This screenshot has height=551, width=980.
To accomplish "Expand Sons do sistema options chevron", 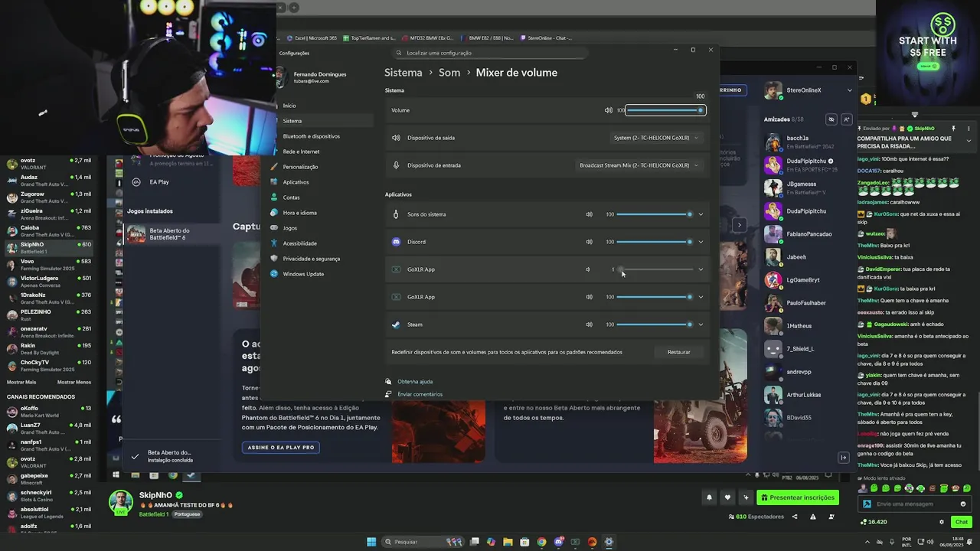I will [x=701, y=214].
